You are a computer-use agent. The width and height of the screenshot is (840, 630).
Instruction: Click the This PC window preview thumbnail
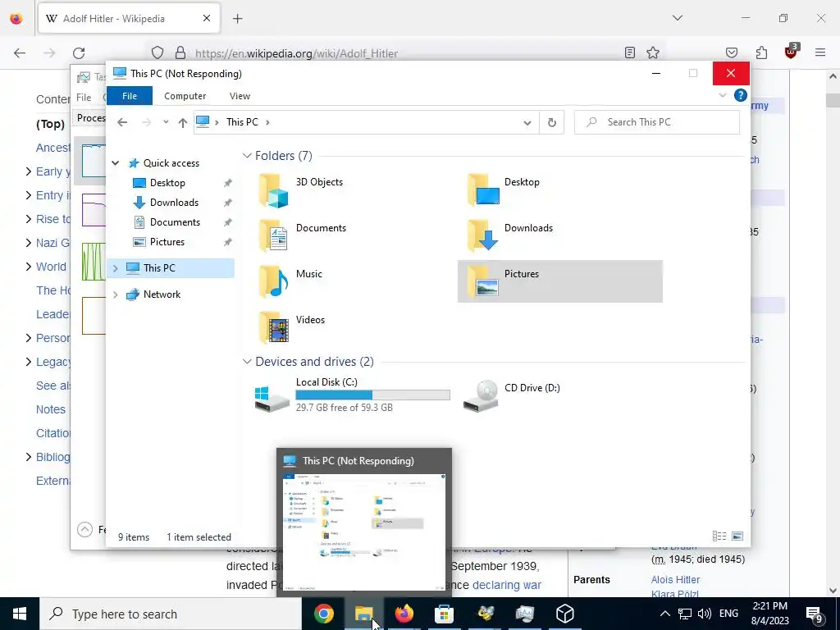pos(364,532)
